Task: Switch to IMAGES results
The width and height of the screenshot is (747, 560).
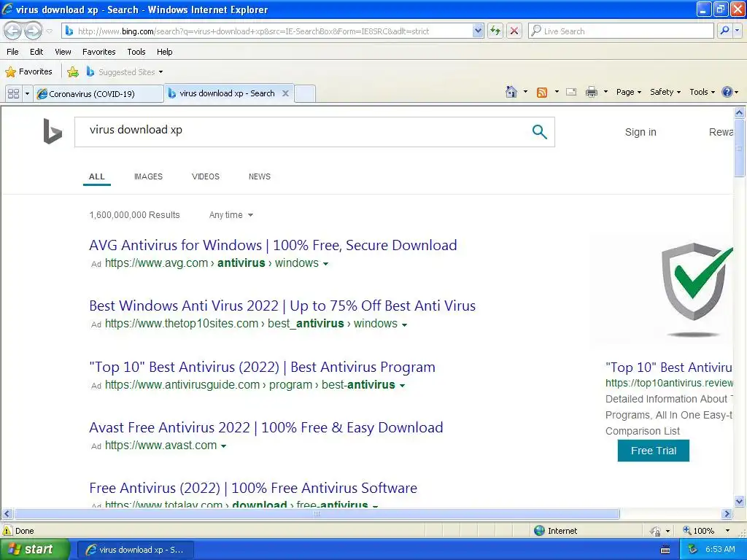Action: pos(148,176)
